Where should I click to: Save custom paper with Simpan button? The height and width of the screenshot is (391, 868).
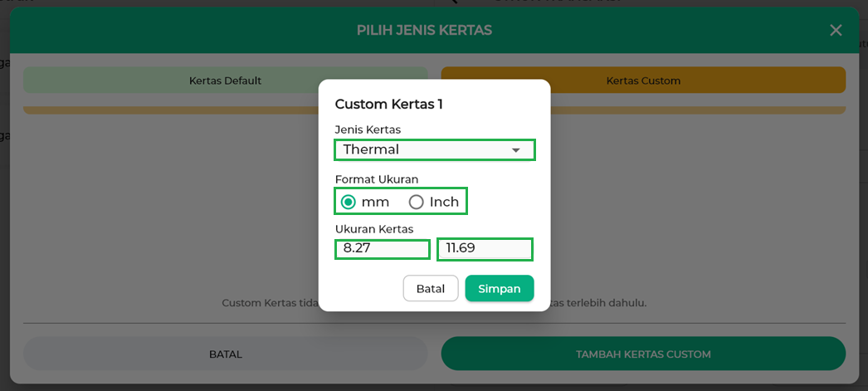click(499, 289)
